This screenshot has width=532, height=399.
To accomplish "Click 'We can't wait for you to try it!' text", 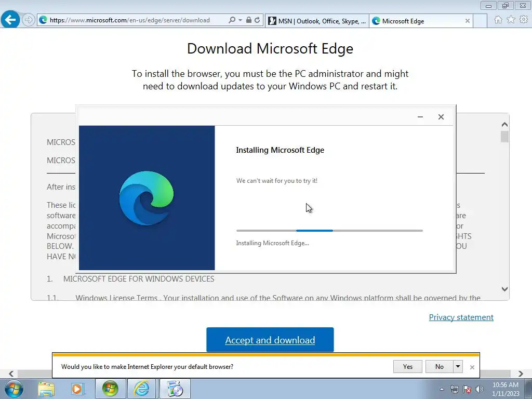I will pos(277,181).
